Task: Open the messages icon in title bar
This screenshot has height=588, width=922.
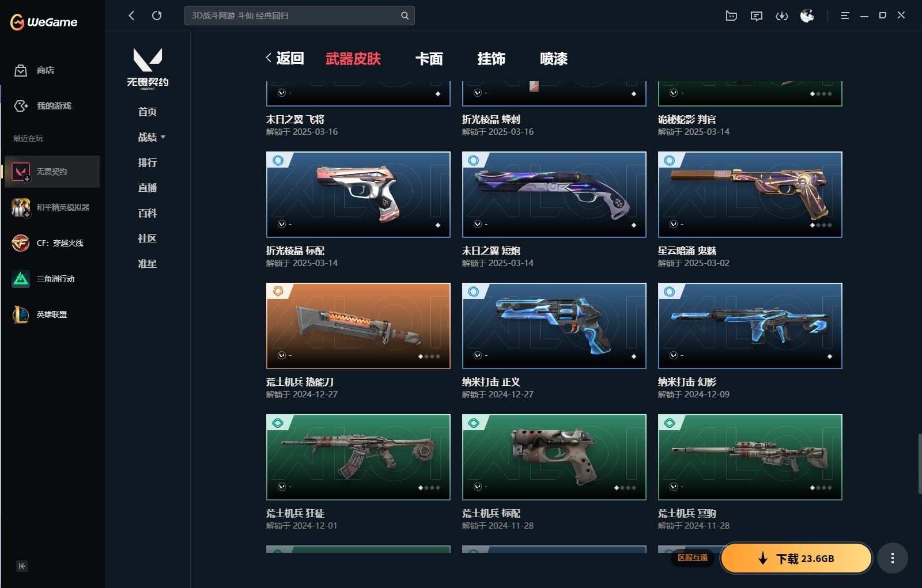Action: [757, 16]
